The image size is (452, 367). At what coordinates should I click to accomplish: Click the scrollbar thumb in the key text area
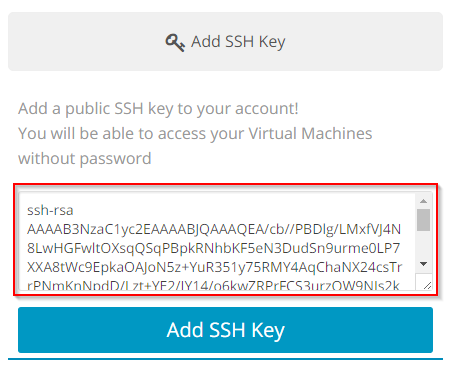point(423,220)
